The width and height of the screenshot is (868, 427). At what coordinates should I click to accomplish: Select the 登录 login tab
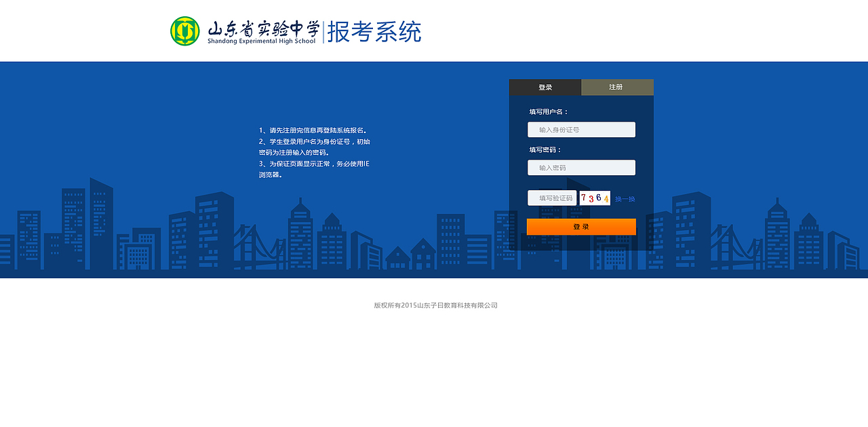point(544,87)
